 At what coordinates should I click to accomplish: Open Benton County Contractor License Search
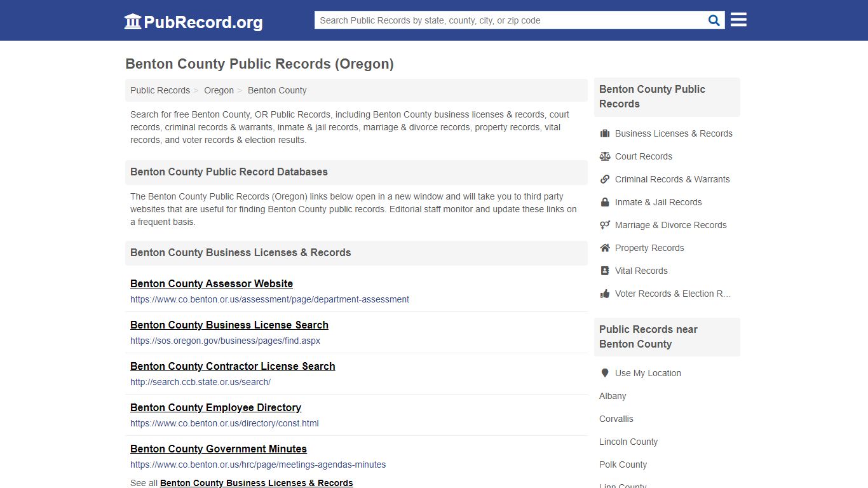233,366
